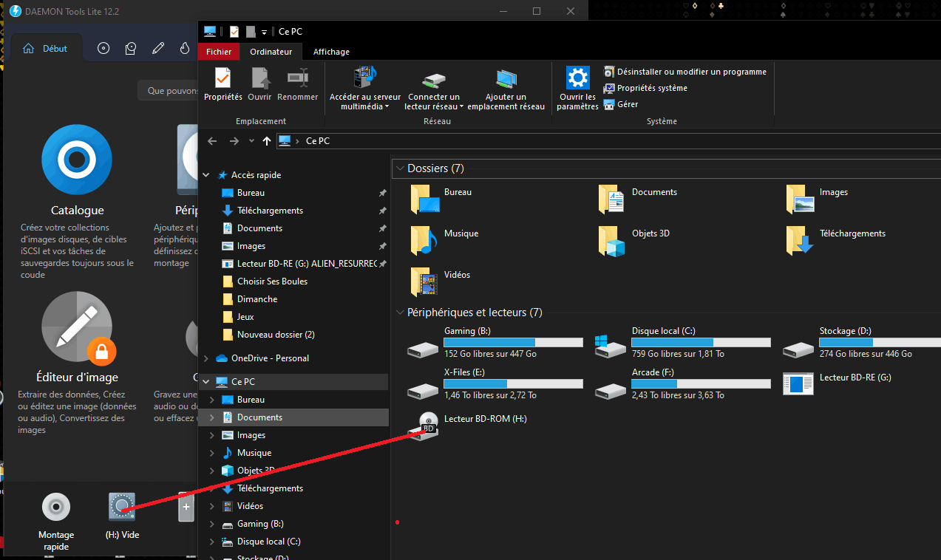Select Bureau under Accès rapide
The image size is (941, 560).
(251, 193)
